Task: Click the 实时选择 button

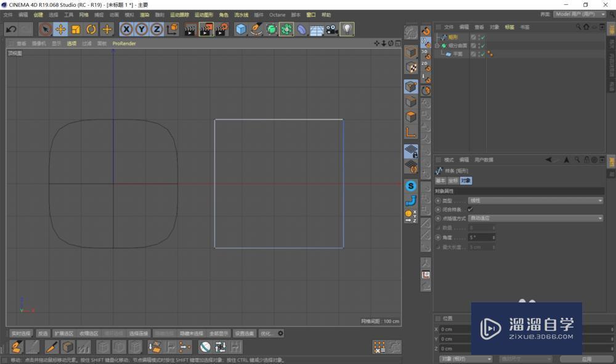Action: pyautogui.click(x=22, y=333)
